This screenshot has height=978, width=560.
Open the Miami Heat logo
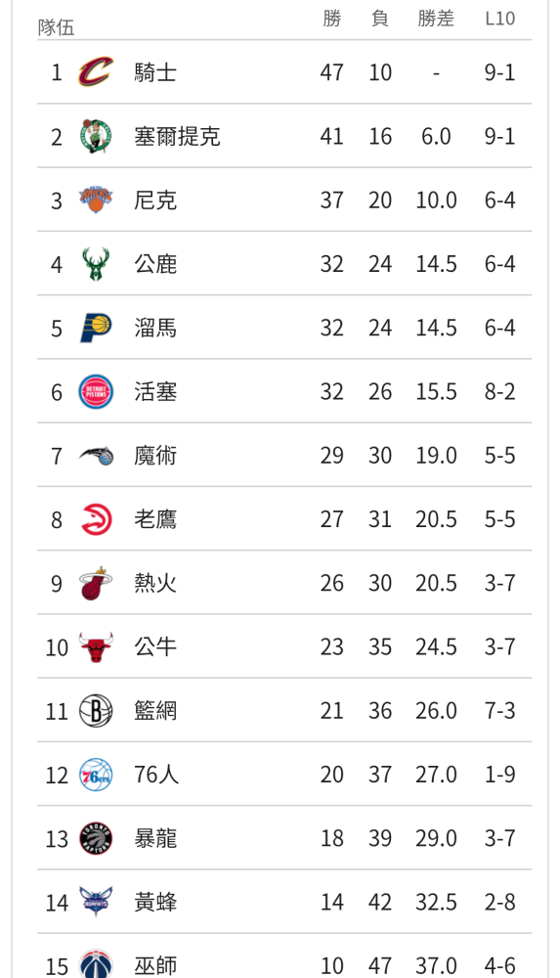click(96, 583)
